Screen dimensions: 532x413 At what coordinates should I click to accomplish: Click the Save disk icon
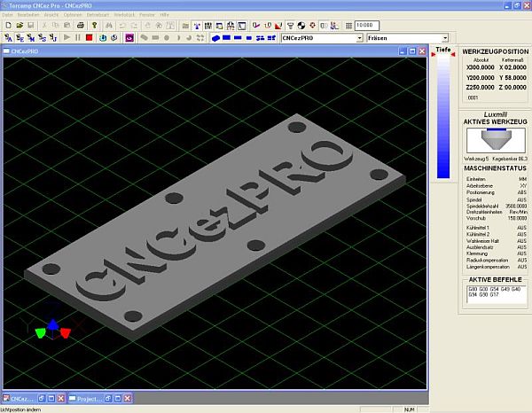tap(30, 26)
